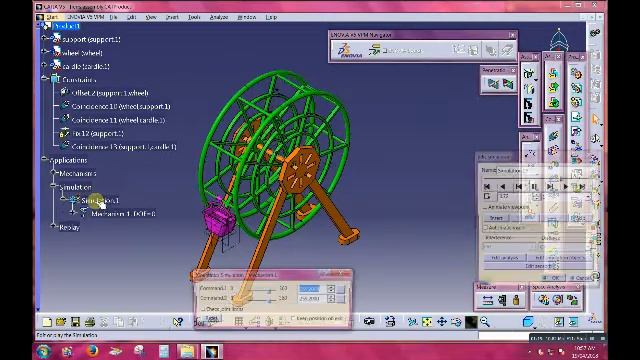
Task: Open the Window menu
Action: click(x=247, y=17)
